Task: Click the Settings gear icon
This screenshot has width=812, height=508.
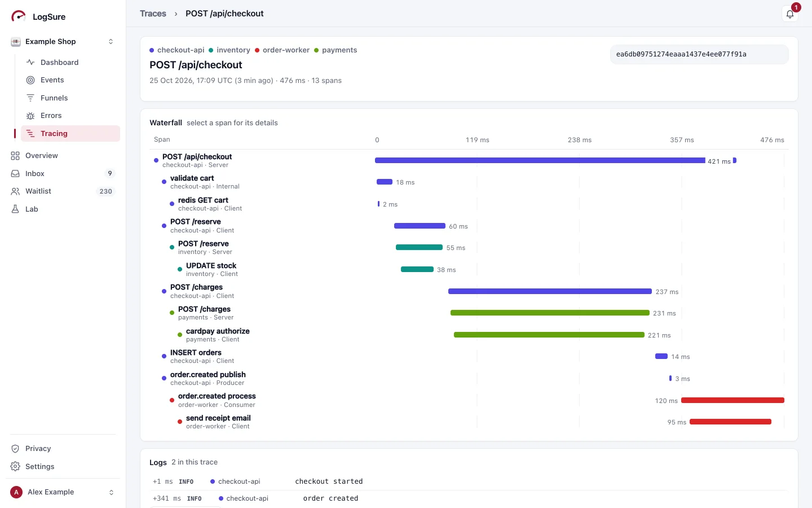Action: pyautogui.click(x=15, y=467)
